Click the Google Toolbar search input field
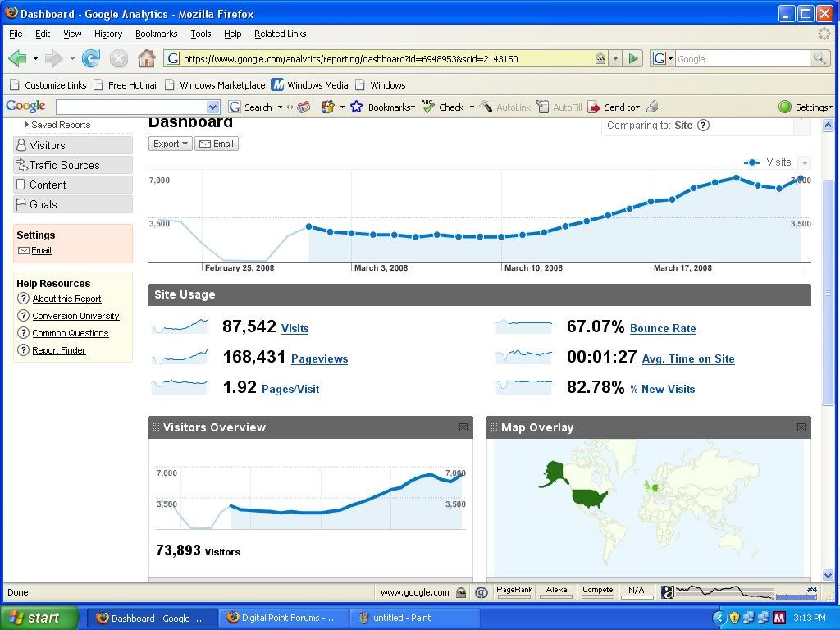840x630 pixels. tap(131, 107)
